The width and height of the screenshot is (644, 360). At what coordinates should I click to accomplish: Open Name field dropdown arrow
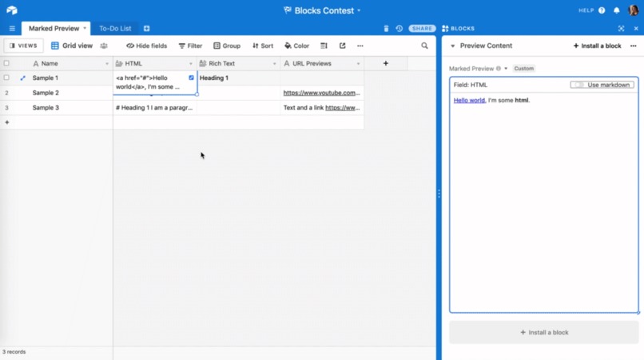pos(107,64)
